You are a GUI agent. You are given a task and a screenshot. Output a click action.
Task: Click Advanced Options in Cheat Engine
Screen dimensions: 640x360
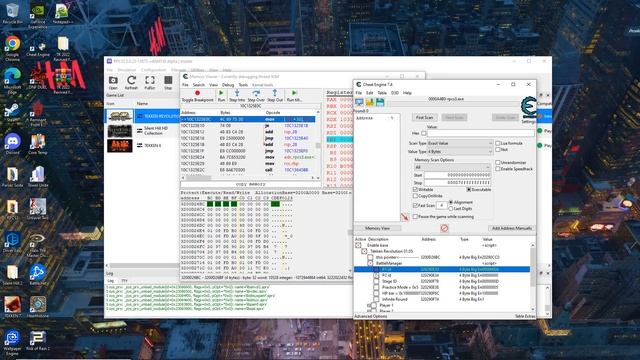pyautogui.click(x=371, y=316)
